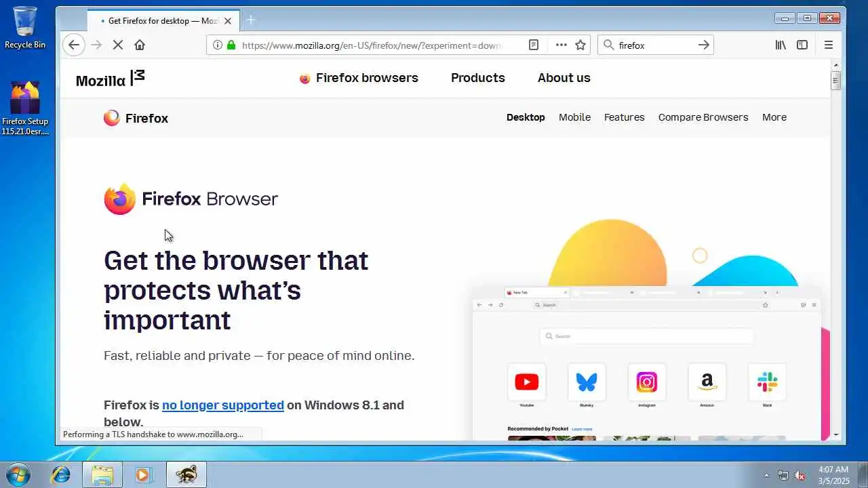868x488 pixels.
Task: Expand the More navigation item
Action: (x=774, y=117)
